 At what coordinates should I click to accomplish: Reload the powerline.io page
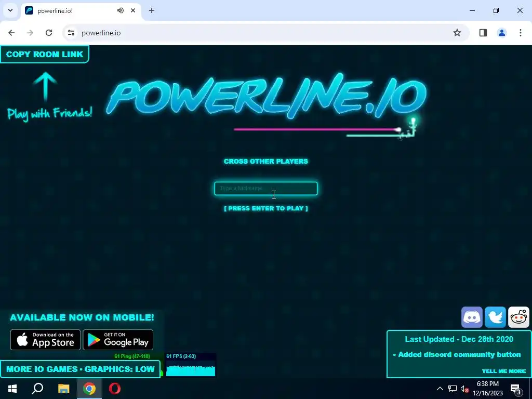coord(49,33)
